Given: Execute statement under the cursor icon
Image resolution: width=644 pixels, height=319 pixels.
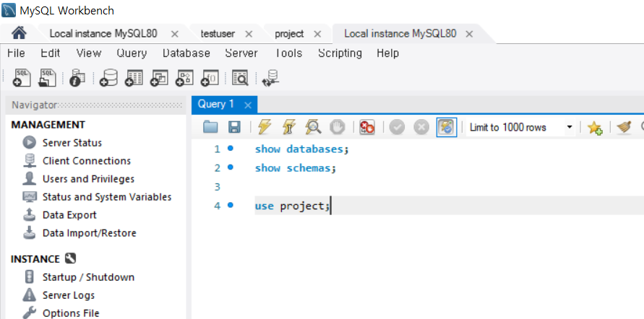Looking at the screenshot, I should 288,127.
